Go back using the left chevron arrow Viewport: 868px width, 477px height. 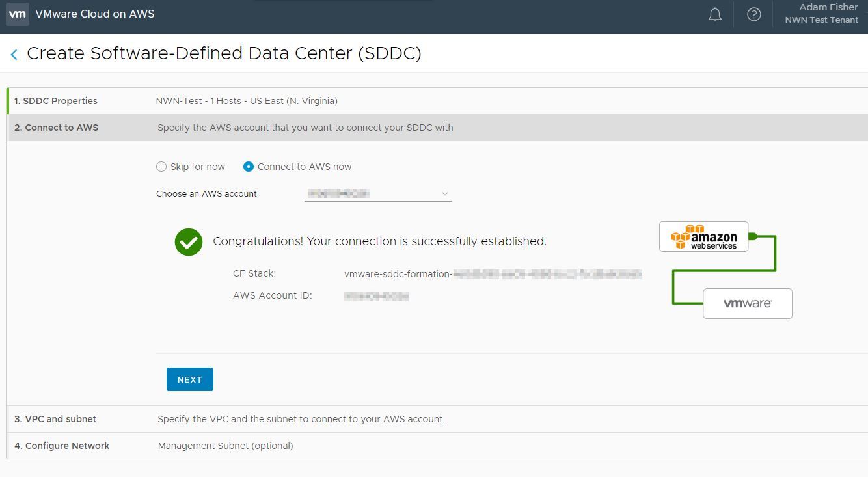(14, 55)
